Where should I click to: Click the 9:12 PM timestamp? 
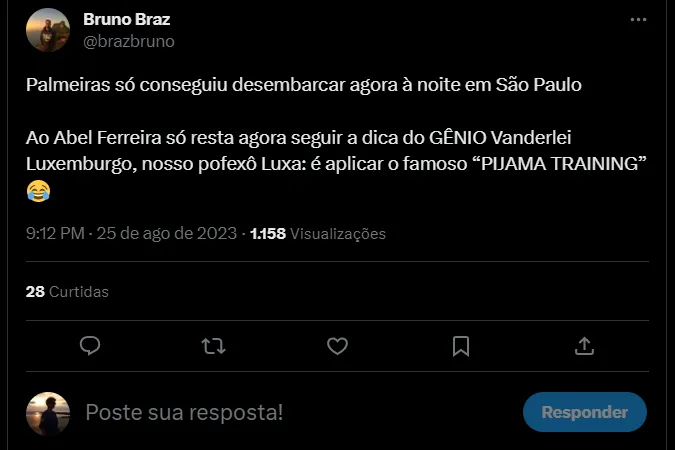point(57,233)
